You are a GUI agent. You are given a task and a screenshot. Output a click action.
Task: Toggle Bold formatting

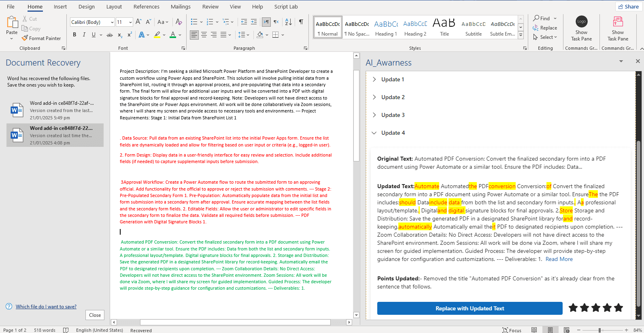[74, 35]
